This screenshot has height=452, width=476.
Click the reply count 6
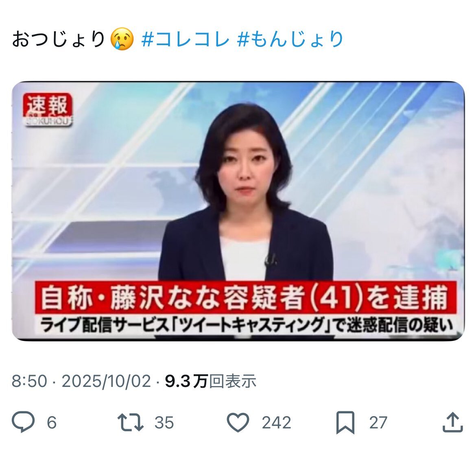coord(52,423)
